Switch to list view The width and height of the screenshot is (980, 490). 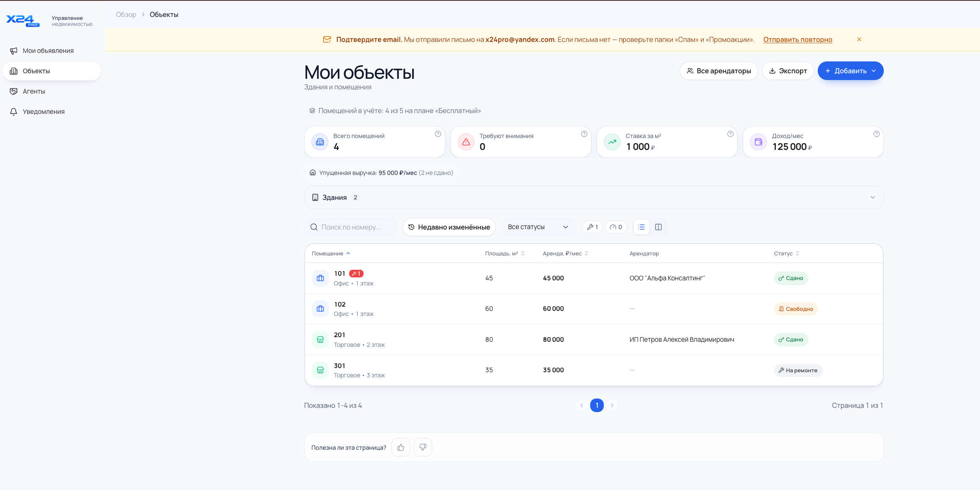point(641,227)
